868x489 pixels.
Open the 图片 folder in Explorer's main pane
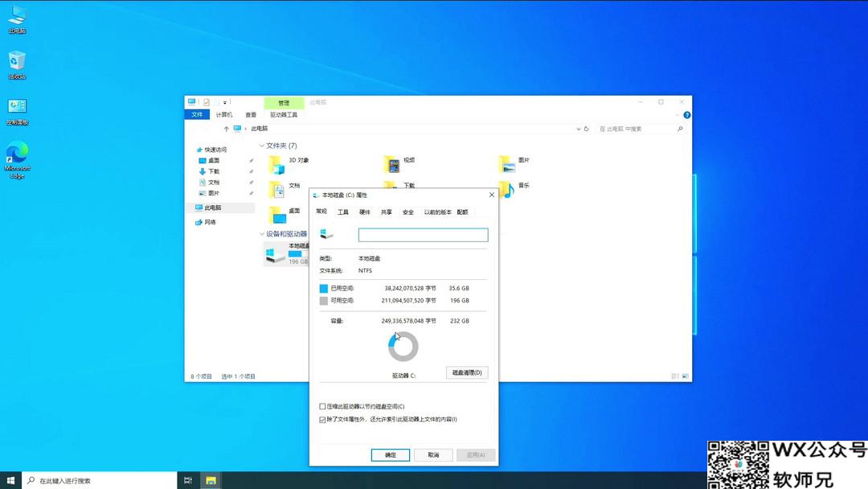[506, 165]
